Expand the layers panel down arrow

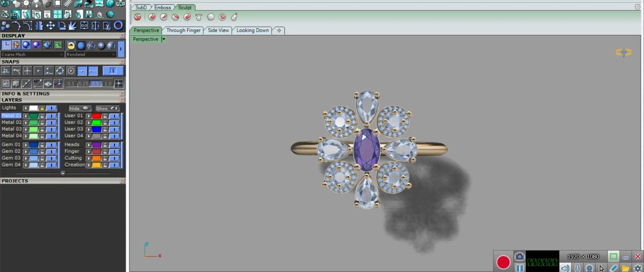pyautogui.click(x=63, y=173)
